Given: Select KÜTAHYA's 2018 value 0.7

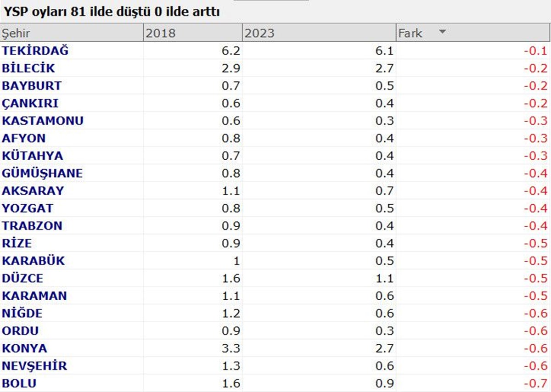Looking at the screenshot, I should 231,155.
